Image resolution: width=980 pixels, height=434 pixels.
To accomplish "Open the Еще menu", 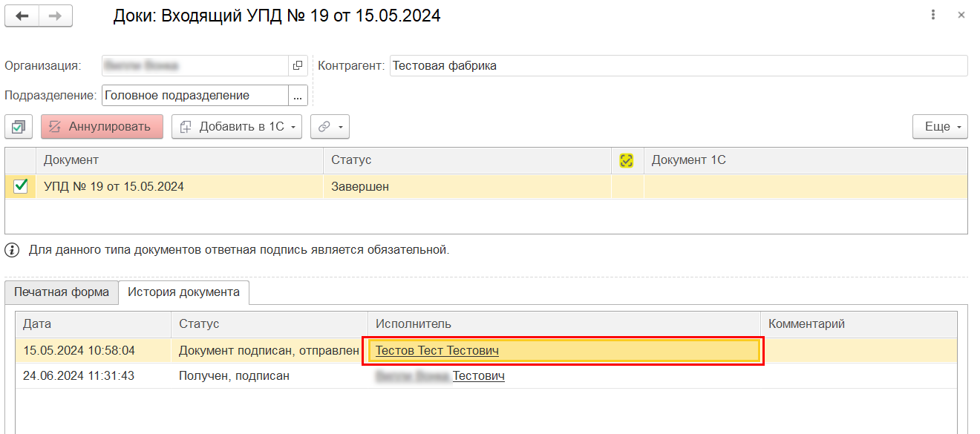I will 940,127.
